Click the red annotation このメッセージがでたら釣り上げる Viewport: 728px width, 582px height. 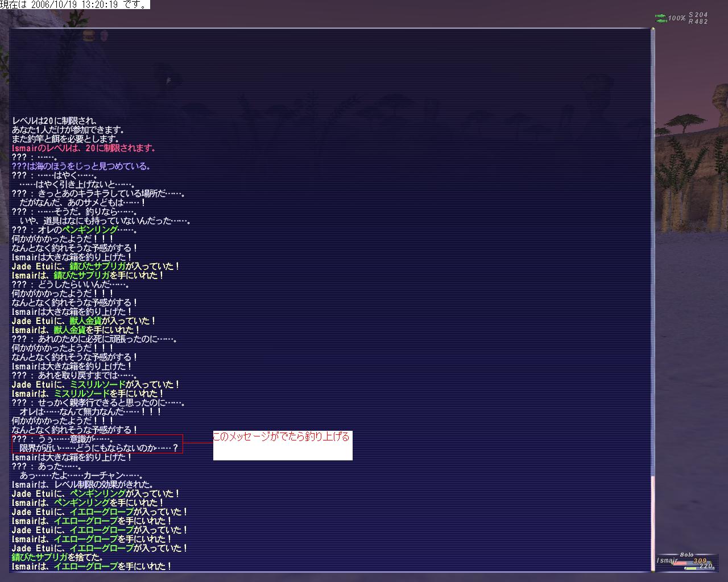pos(281,437)
